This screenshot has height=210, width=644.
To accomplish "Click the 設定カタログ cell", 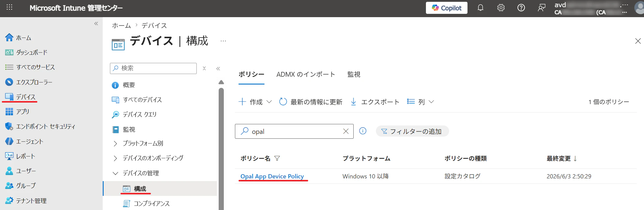I will pos(462,176).
